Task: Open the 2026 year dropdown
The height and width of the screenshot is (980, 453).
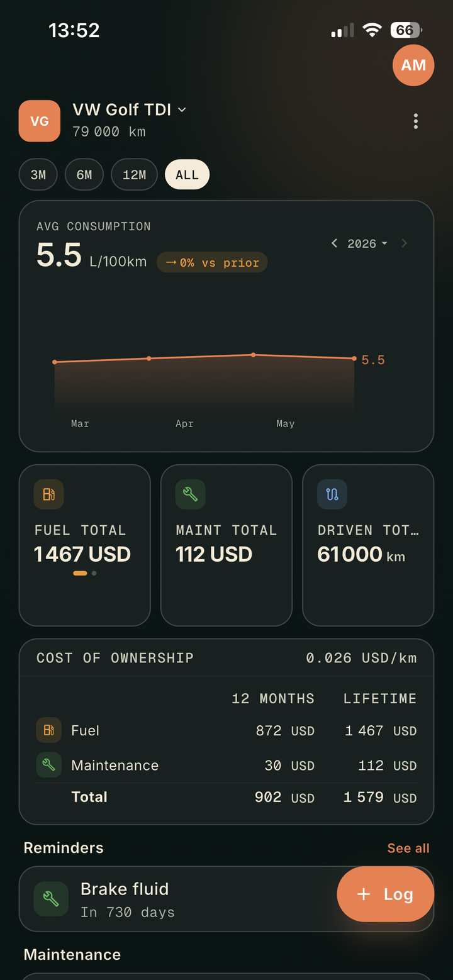Action: (367, 243)
